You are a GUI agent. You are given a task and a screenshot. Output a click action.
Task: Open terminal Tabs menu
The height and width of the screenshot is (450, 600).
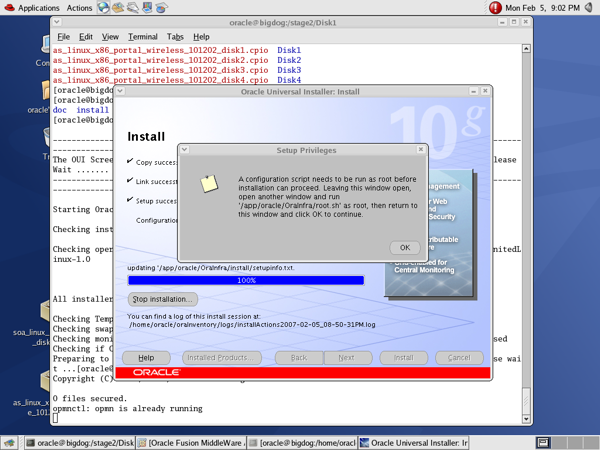pyautogui.click(x=175, y=37)
